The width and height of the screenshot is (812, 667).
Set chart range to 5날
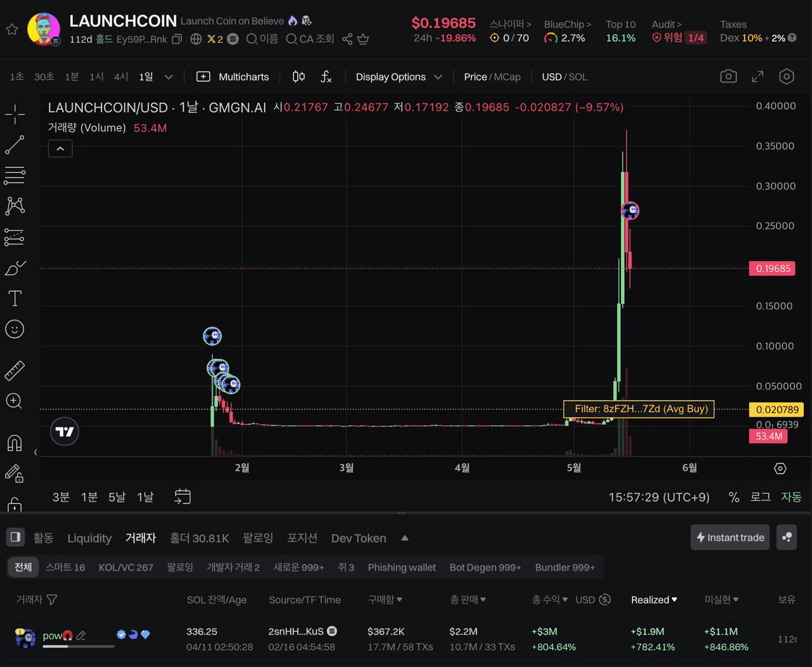click(117, 497)
